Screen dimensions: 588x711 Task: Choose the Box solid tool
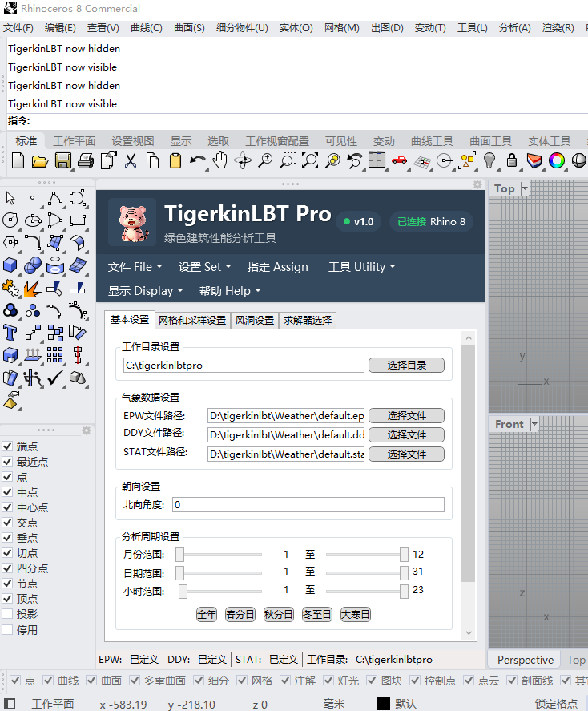click(x=10, y=265)
